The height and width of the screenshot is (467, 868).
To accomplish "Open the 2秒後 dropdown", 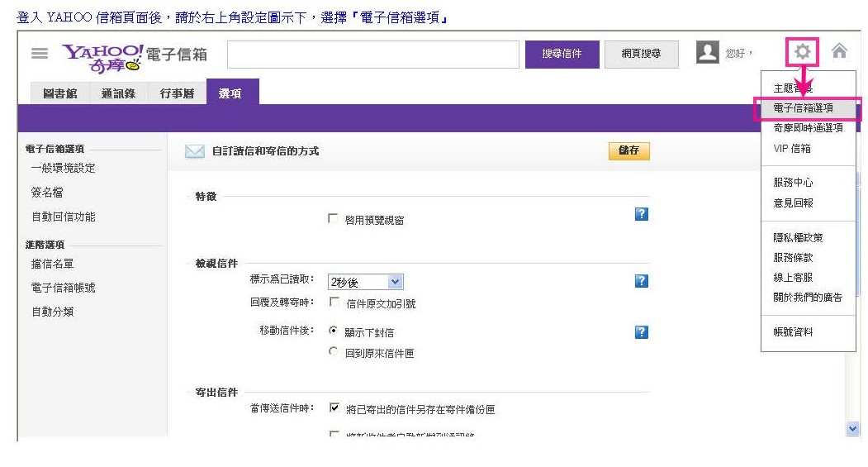I will [365, 282].
